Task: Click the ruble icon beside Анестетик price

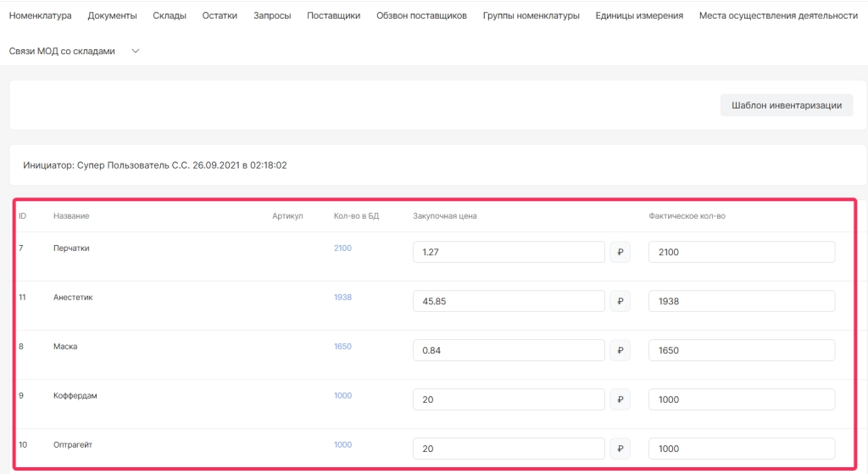Action: pyautogui.click(x=620, y=301)
